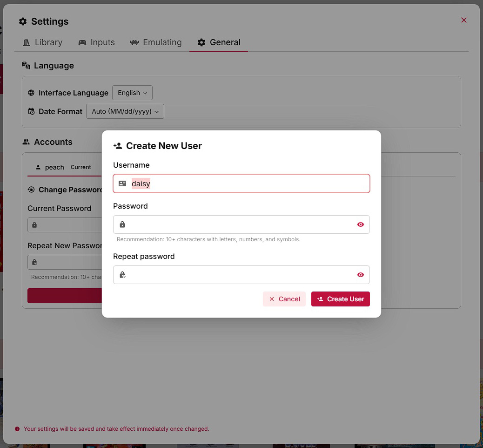Click the people icon next to Accounts
This screenshot has height=448, width=483.
coord(26,142)
